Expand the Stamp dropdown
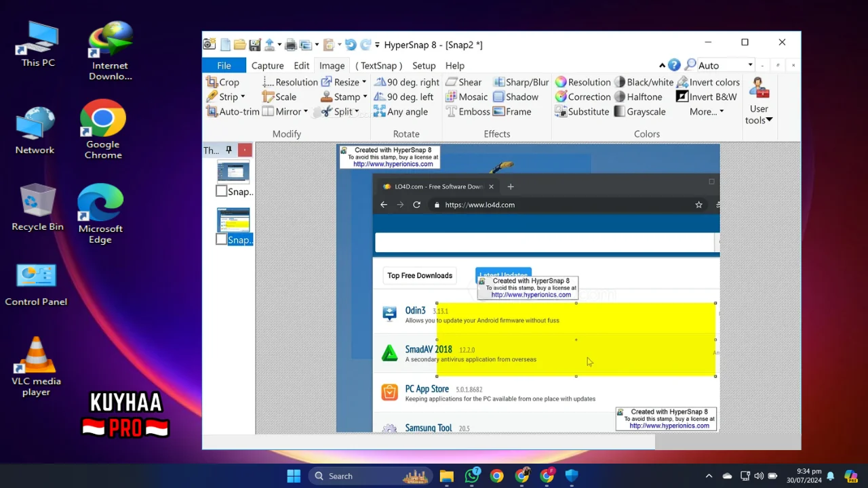 coord(365,97)
